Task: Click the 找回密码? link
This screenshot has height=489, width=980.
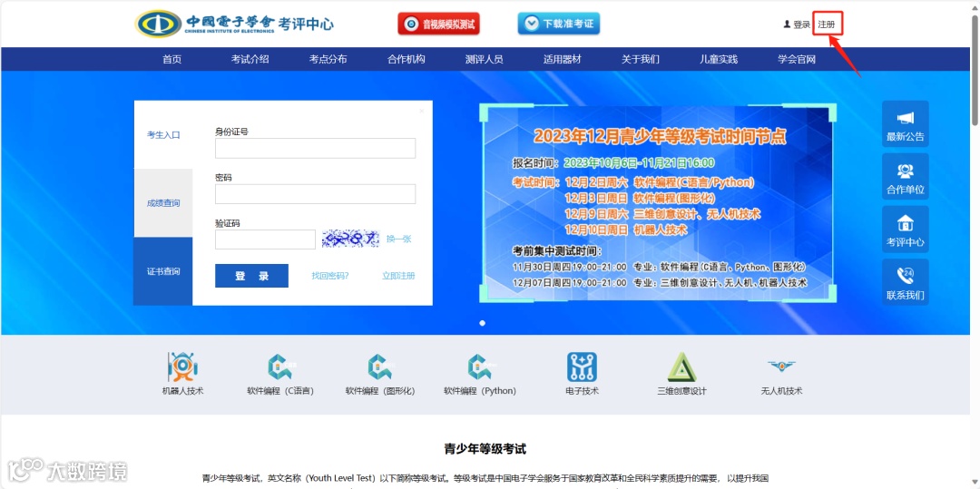Action: [x=330, y=276]
